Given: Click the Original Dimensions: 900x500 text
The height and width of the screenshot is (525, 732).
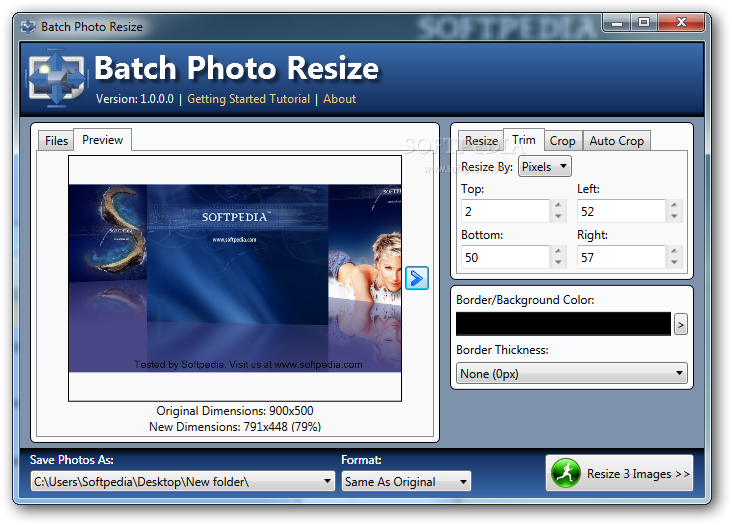Looking at the screenshot, I should point(235,411).
